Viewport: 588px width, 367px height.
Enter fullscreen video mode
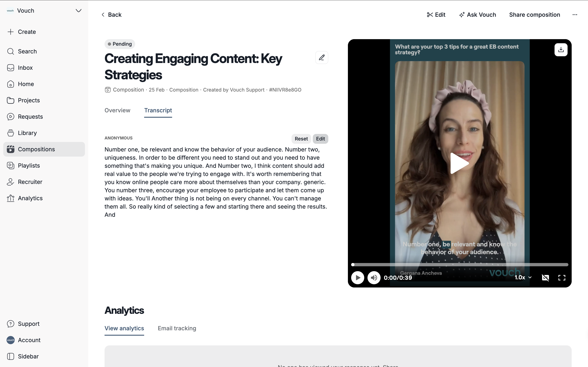561,277
